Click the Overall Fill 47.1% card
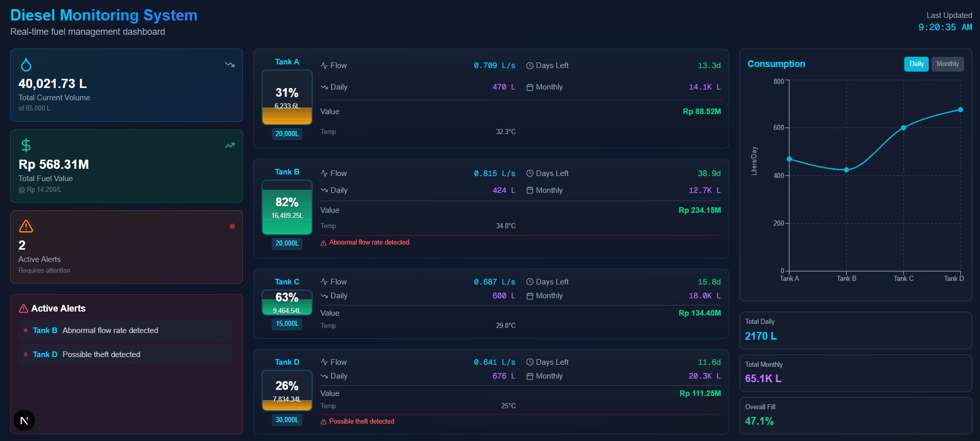Screen dimensions: 980x441 click(855, 415)
